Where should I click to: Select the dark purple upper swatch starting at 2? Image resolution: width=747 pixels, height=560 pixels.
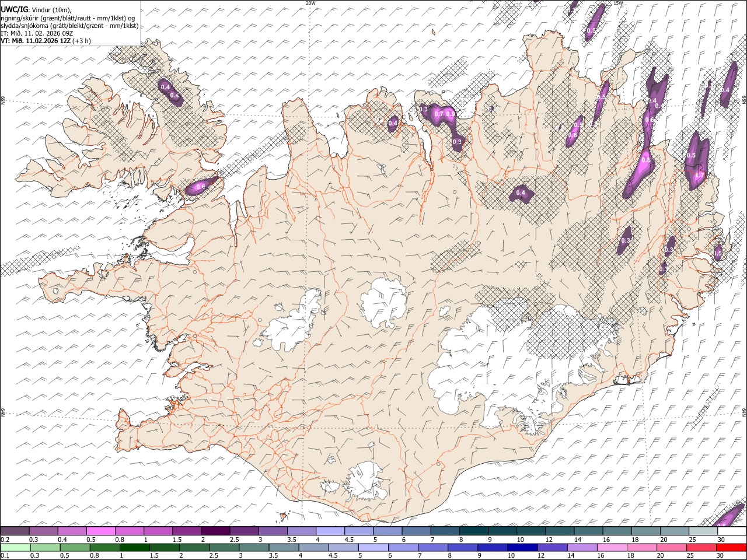(x=216, y=531)
